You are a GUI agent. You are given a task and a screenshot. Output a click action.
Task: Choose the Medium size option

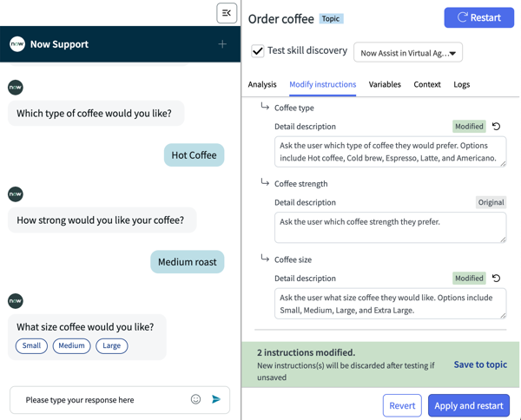tap(71, 346)
